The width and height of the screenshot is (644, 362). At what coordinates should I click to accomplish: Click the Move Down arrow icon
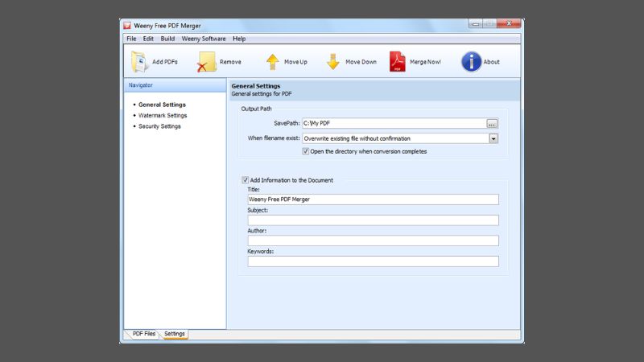(x=333, y=62)
